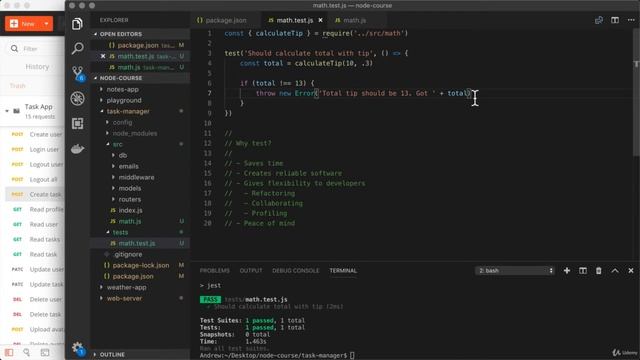Open the editor More Actions ellipsis
Viewport: 640px width, 360px height.
click(631, 20)
